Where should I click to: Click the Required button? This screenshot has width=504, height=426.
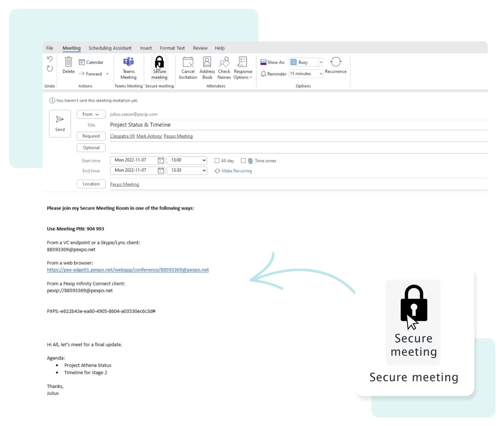pos(91,136)
